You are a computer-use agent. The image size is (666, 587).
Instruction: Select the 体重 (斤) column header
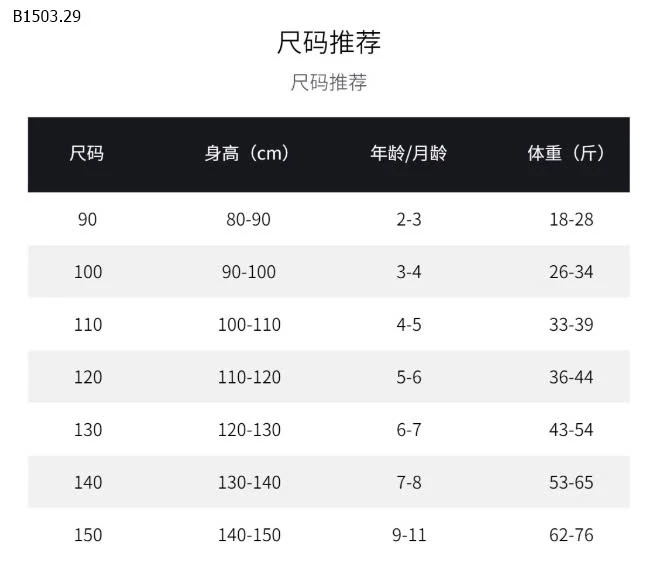click(x=566, y=154)
